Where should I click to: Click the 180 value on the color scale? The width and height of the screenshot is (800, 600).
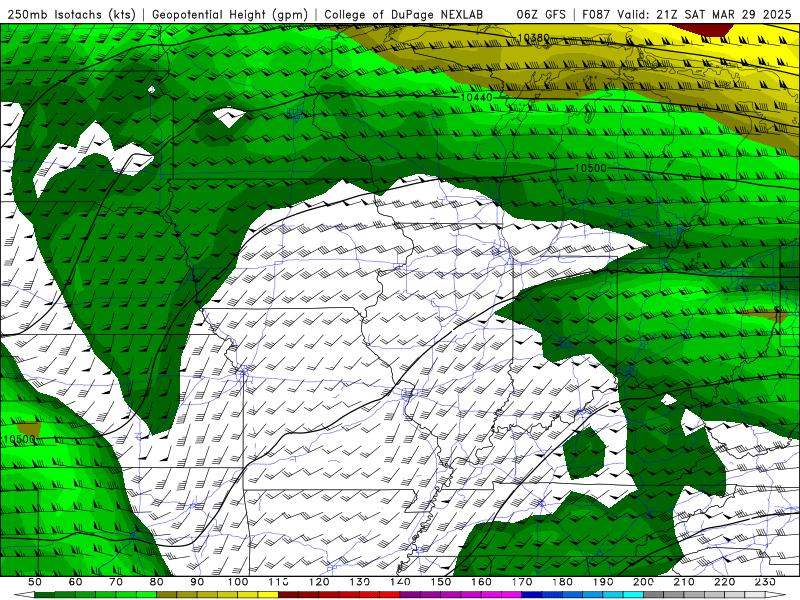point(562,582)
